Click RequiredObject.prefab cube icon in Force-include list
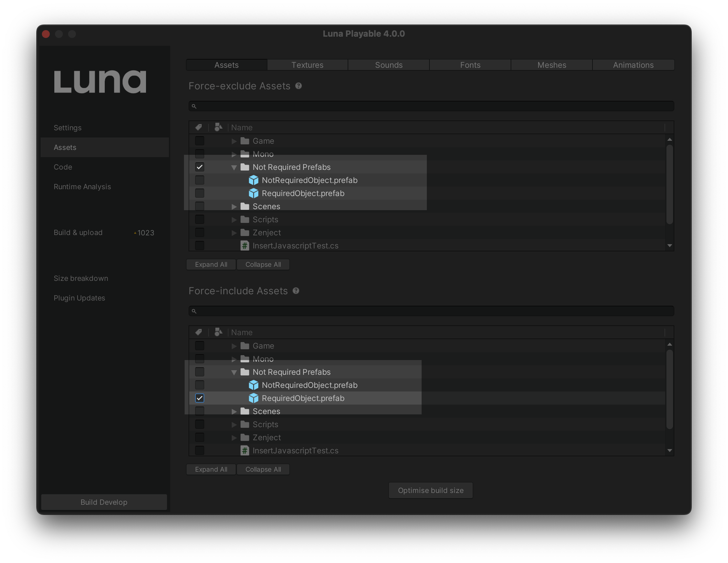This screenshot has width=728, height=563. (x=254, y=398)
